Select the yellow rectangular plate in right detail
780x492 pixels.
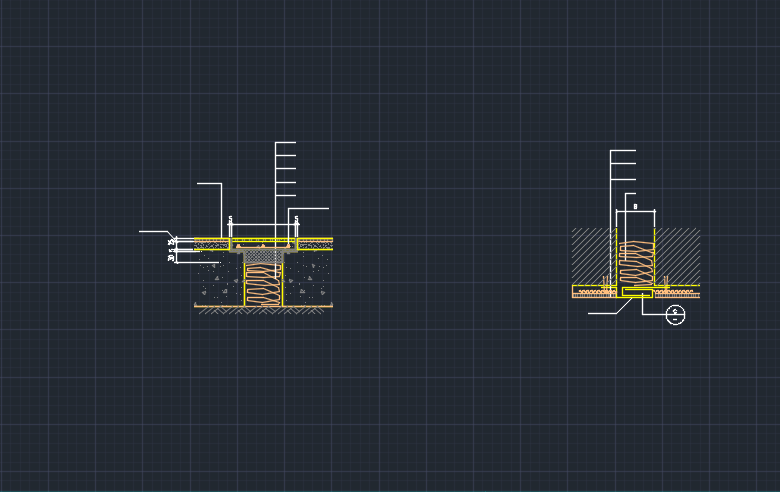pyautogui.click(x=637, y=292)
